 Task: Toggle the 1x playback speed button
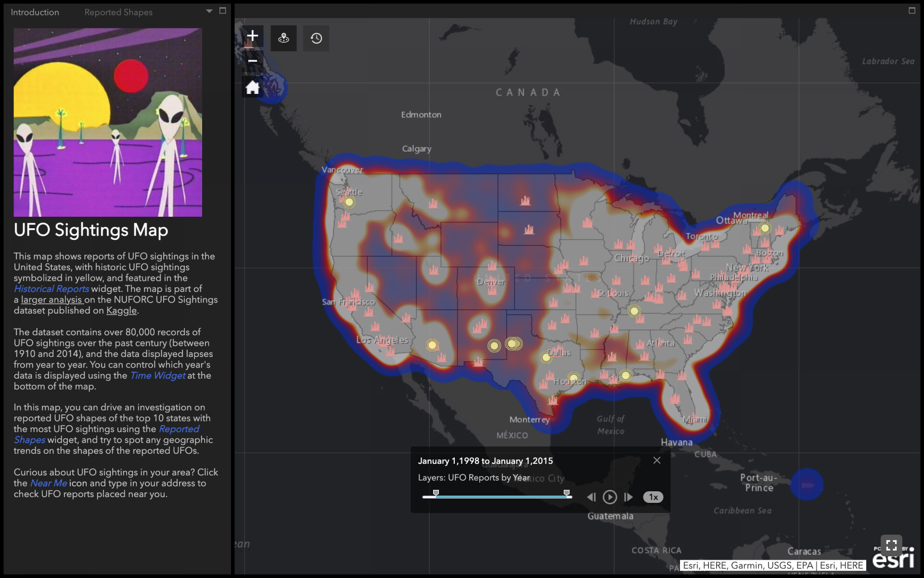[x=653, y=496]
